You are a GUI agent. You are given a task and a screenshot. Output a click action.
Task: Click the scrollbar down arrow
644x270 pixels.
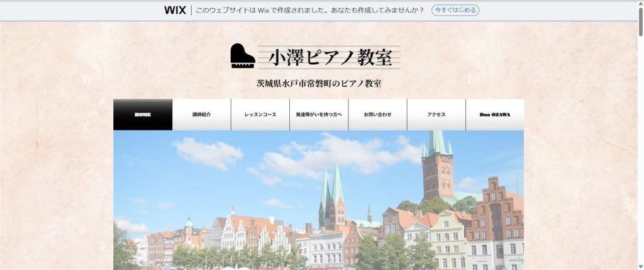click(640, 266)
